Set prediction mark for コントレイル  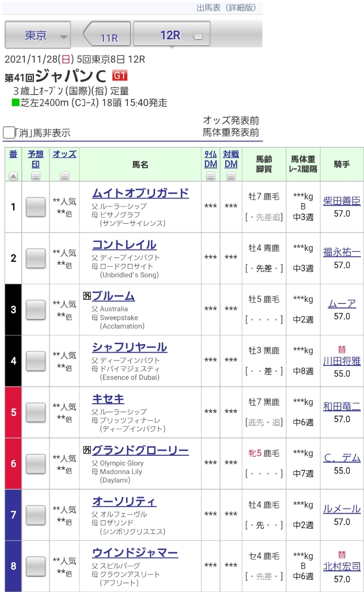36,258
